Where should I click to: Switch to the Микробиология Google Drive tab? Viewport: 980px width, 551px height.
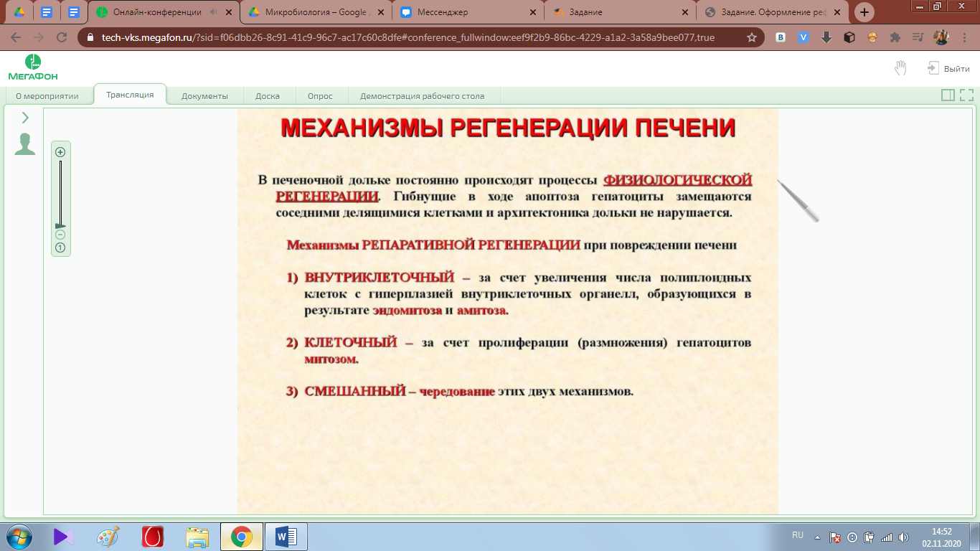tap(316, 12)
